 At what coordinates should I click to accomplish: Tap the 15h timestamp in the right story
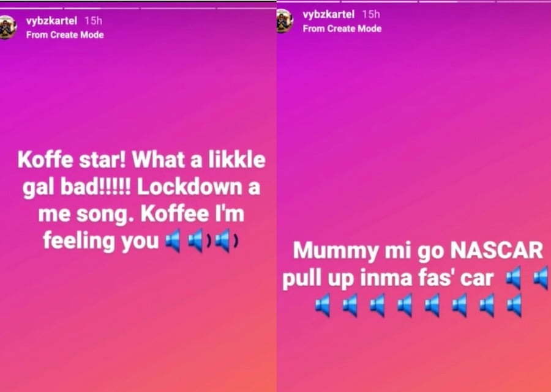371,15
